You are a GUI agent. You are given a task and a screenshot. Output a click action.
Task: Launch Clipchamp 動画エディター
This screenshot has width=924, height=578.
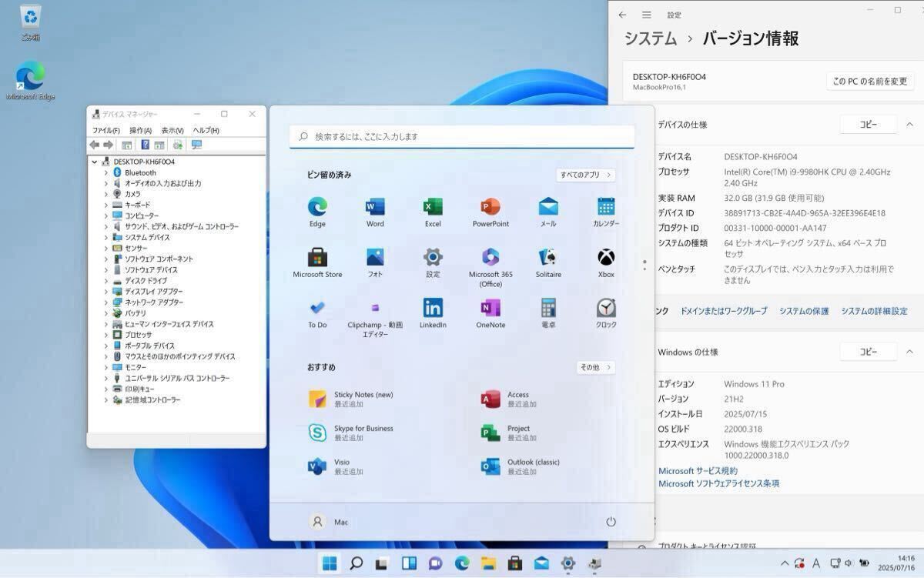pyautogui.click(x=375, y=319)
